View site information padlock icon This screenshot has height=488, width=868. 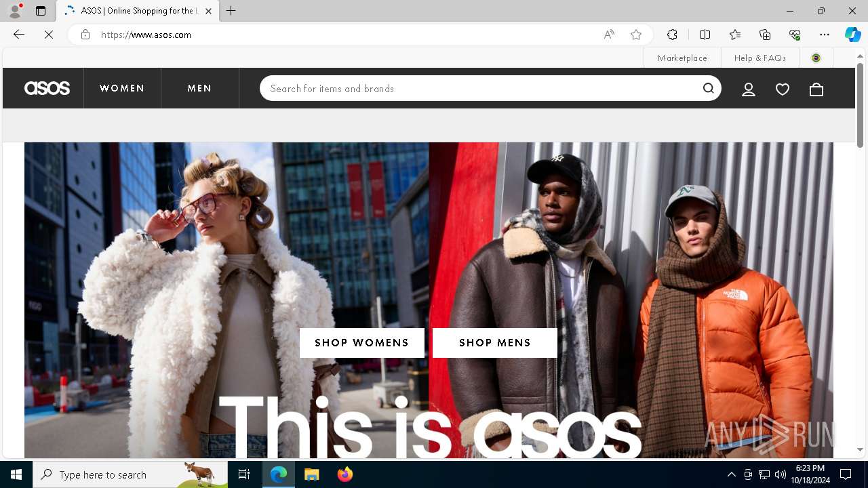click(x=85, y=35)
